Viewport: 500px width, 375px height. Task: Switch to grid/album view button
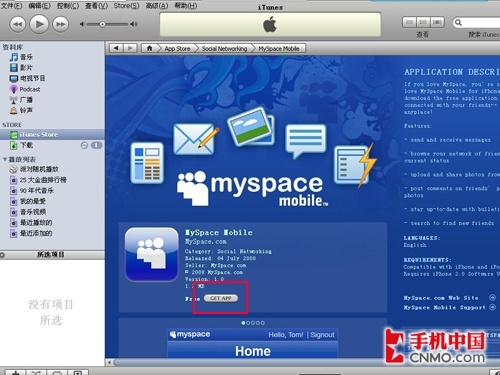coord(423,22)
